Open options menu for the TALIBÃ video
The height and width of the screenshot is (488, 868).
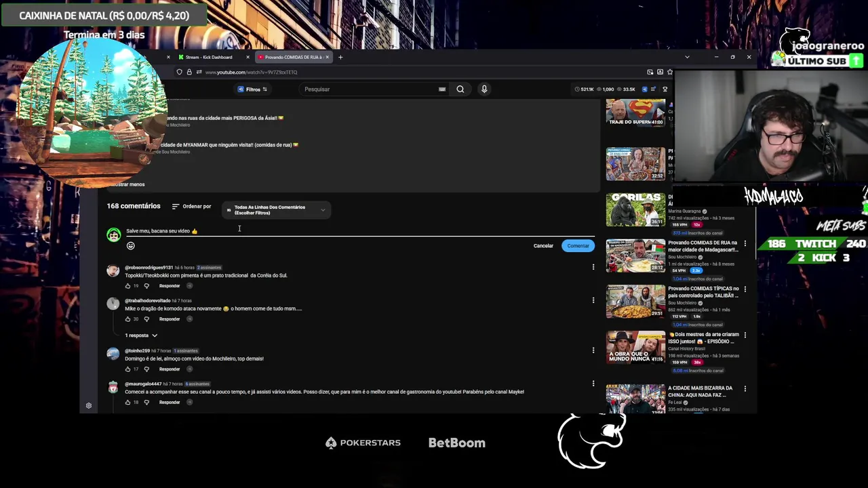tap(745, 289)
